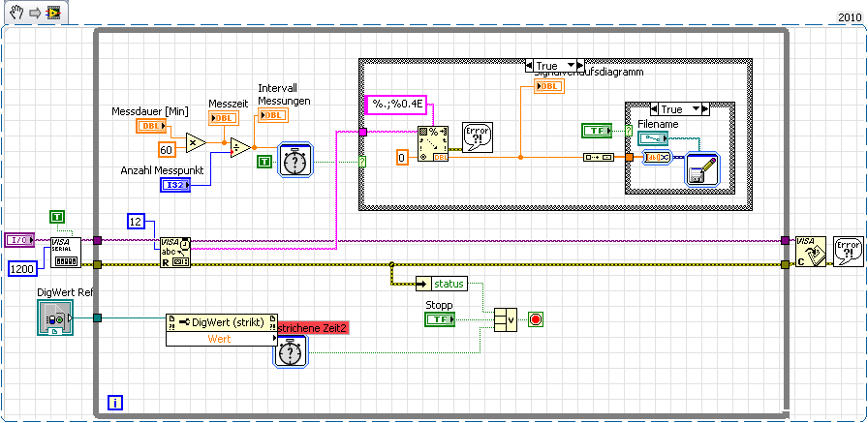
Task: Click the convert to dynamic data node
Action: 657,158
